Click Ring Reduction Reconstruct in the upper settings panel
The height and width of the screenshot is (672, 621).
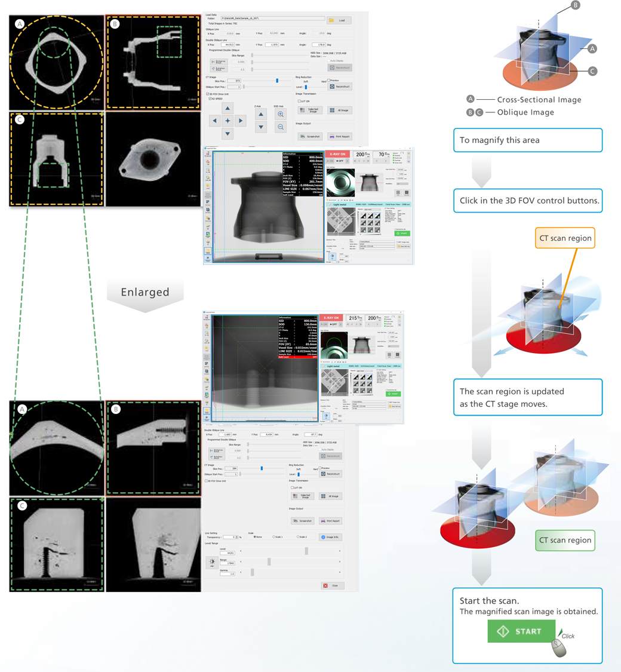[x=340, y=87]
